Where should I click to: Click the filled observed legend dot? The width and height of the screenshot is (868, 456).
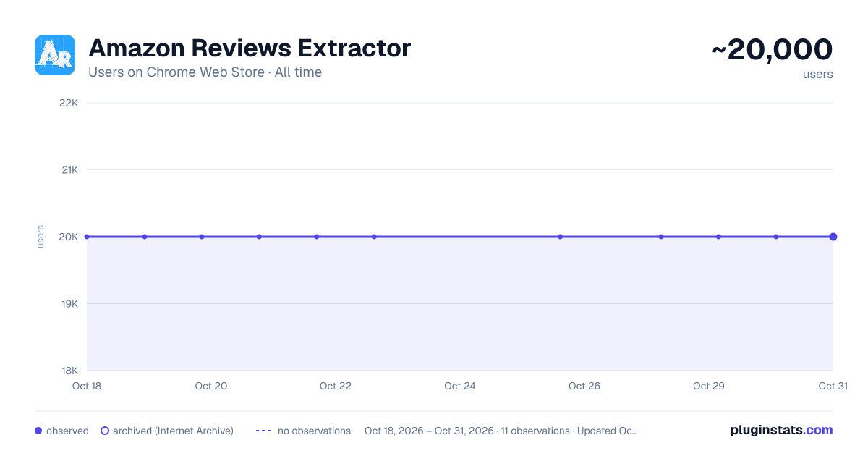(38, 431)
